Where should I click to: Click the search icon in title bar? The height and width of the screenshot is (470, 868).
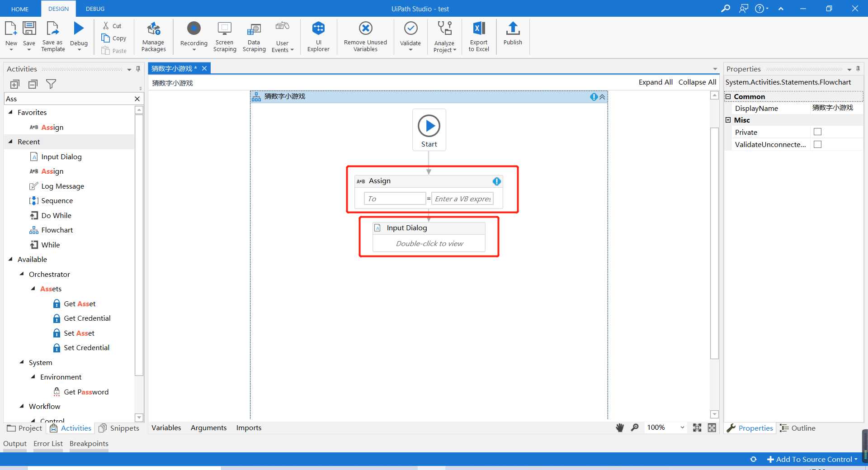(725, 9)
